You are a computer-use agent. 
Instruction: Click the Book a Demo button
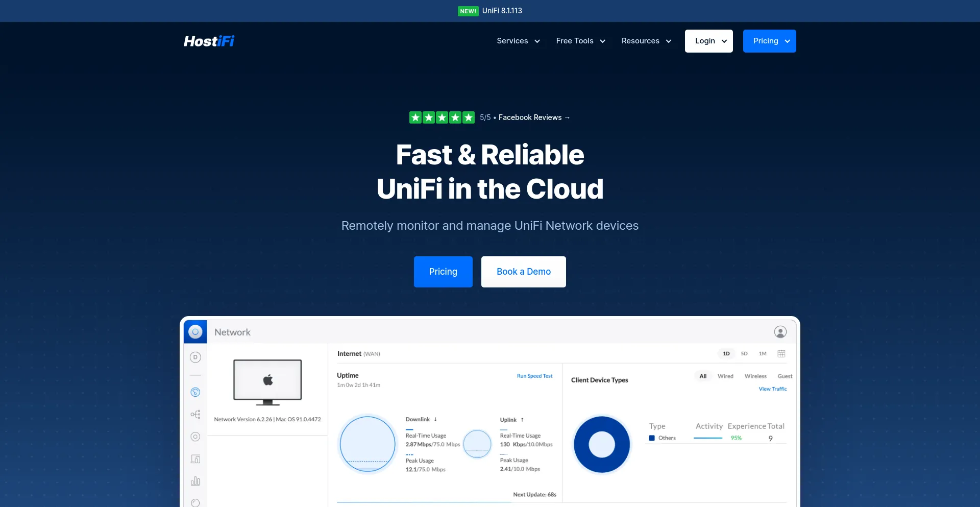[x=524, y=272]
